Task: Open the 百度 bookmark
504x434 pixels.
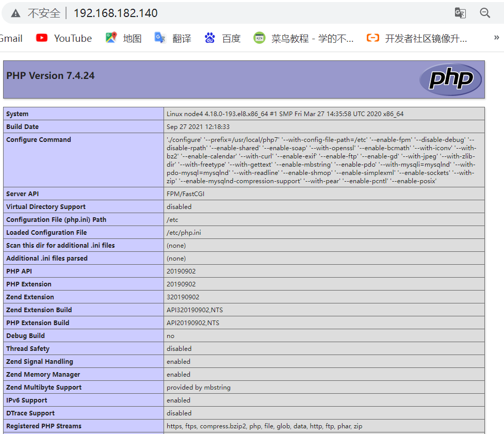Action: (x=232, y=38)
